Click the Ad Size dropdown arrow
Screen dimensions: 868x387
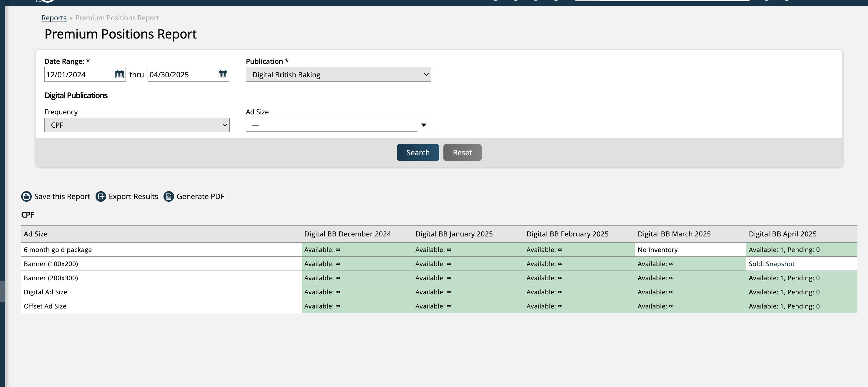pyautogui.click(x=423, y=125)
